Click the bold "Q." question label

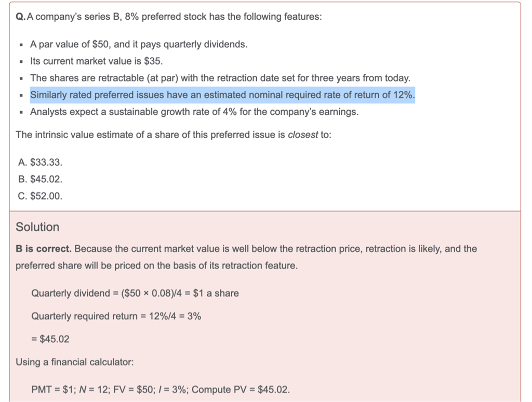(20, 17)
